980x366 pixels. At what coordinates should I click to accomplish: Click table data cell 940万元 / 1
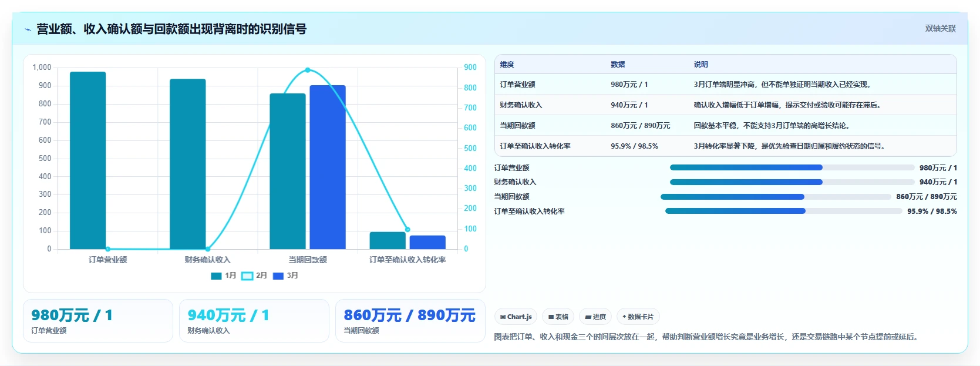629,105
